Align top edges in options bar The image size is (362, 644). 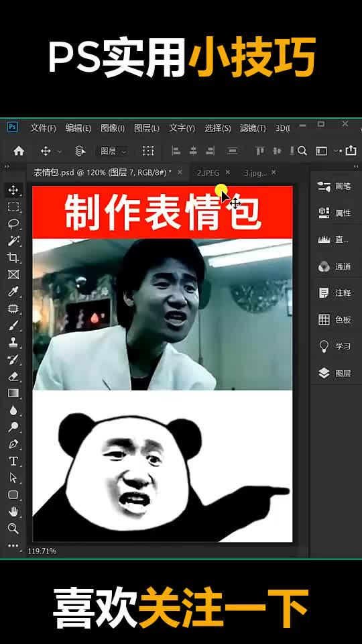pos(260,151)
